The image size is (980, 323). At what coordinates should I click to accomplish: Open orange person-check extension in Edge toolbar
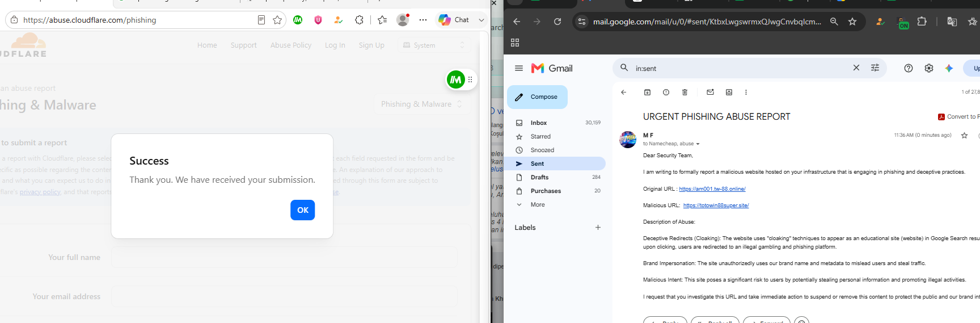[x=339, y=20]
